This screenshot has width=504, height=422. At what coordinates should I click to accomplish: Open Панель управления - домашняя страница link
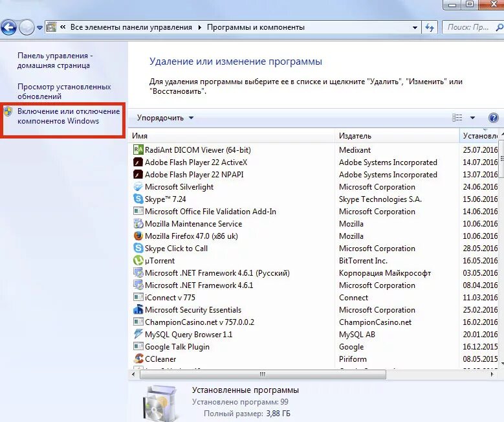[55, 60]
